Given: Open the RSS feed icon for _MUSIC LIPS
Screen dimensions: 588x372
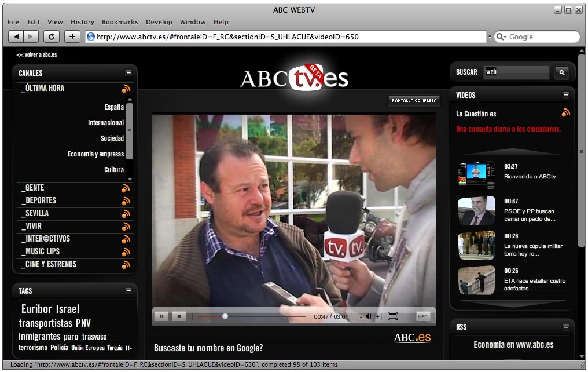Looking at the screenshot, I should pyautogui.click(x=126, y=252).
